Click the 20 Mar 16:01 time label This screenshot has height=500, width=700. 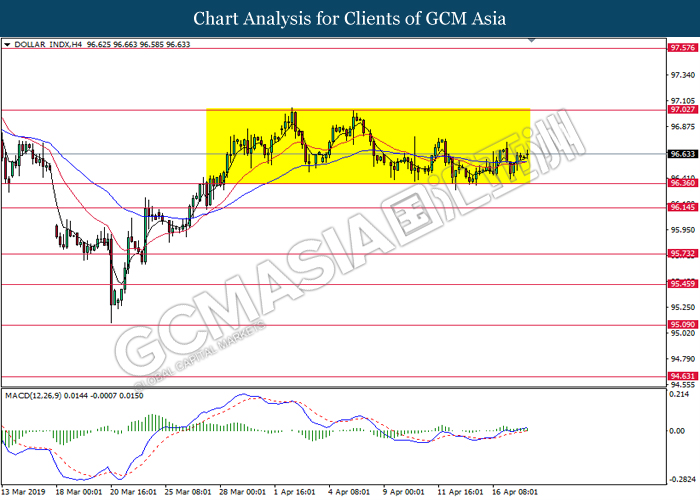(x=133, y=492)
